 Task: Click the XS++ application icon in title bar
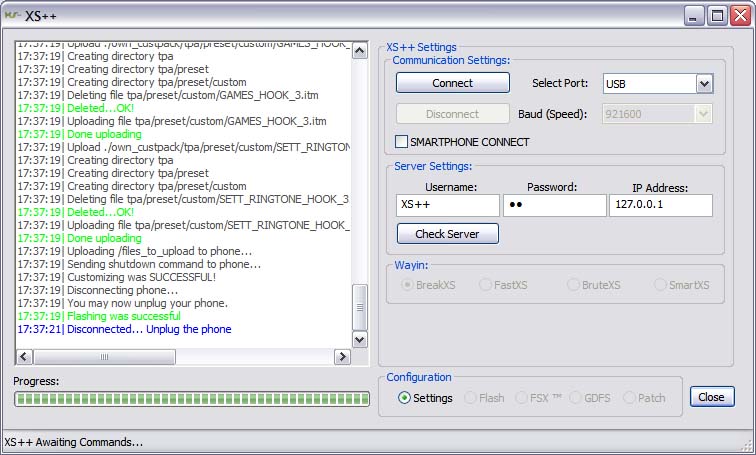[x=13, y=15]
